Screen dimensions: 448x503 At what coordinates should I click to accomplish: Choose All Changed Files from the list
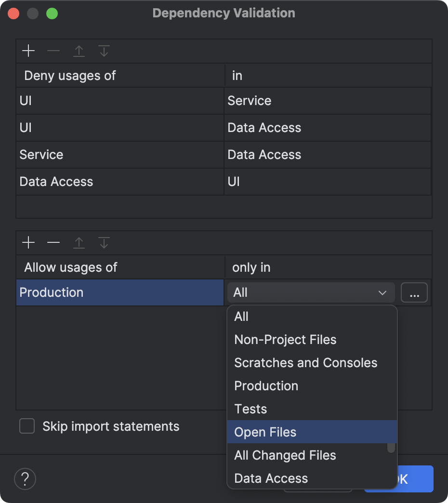(x=285, y=455)
